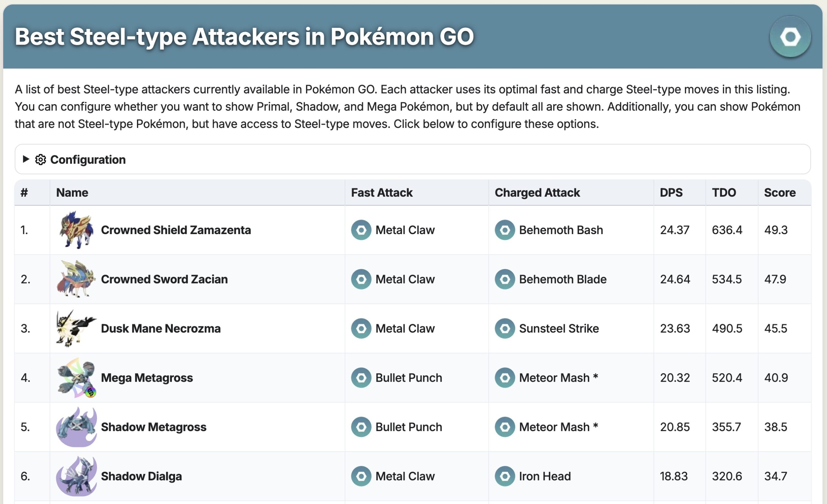The height and width of the screenshot is (504, 827).
Task: Select TDO value 490.5
Action: click(727, 328)
